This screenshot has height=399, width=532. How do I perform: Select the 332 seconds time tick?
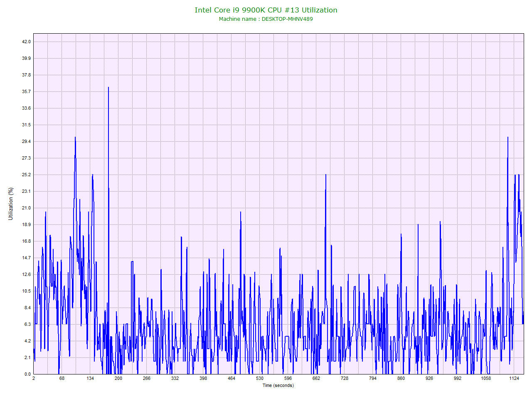175,378
